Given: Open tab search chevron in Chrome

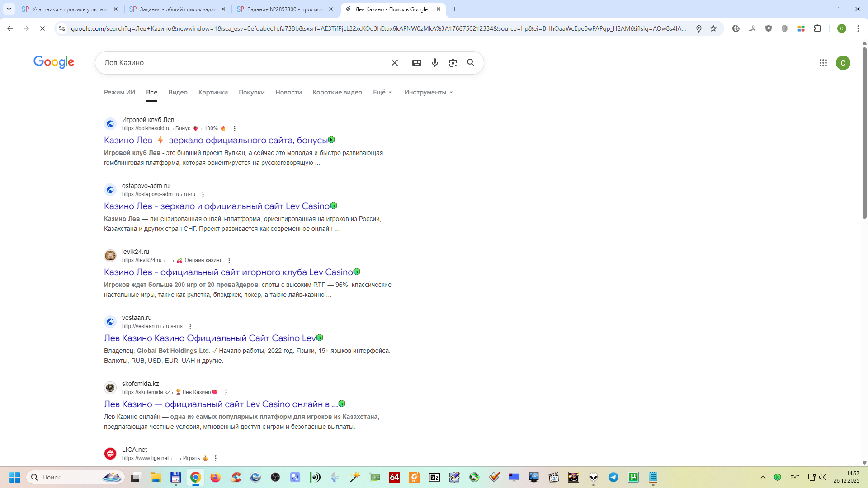Looking at the screenshot, I should point(9,9).
